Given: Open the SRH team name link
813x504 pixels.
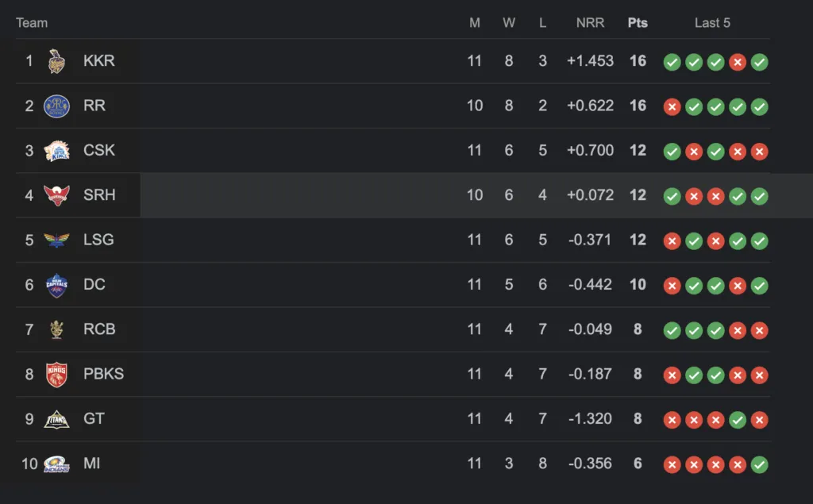Looking at the screenshot, I should tap(99, 195).
